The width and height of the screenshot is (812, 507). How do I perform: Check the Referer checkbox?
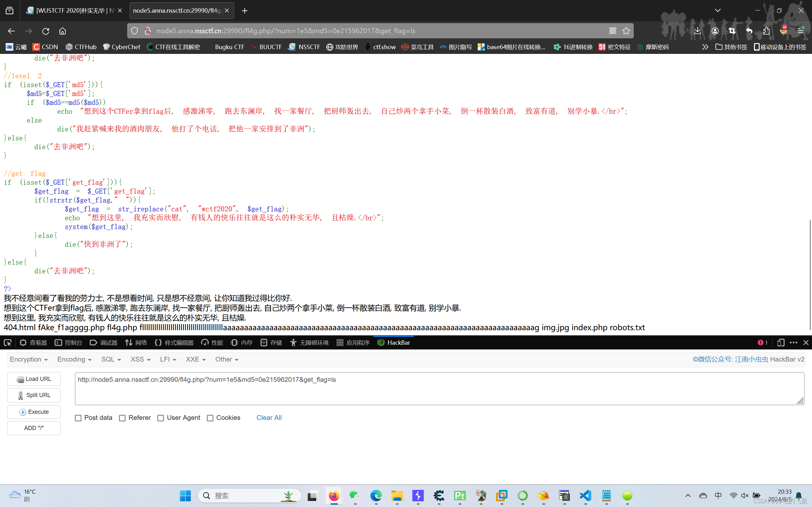(x=122, y=418)
